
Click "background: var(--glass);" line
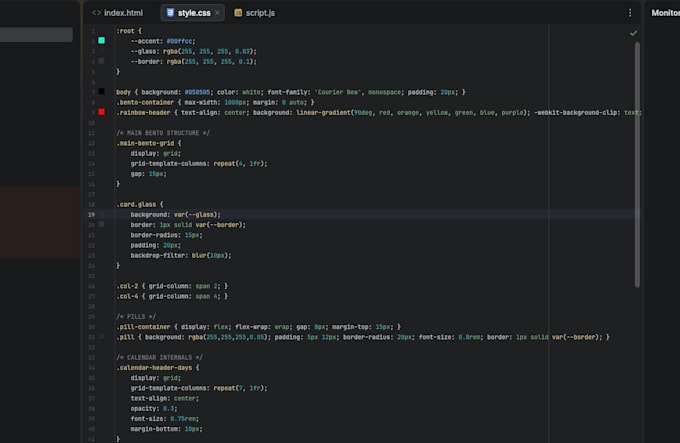click(x=176, y=215)
